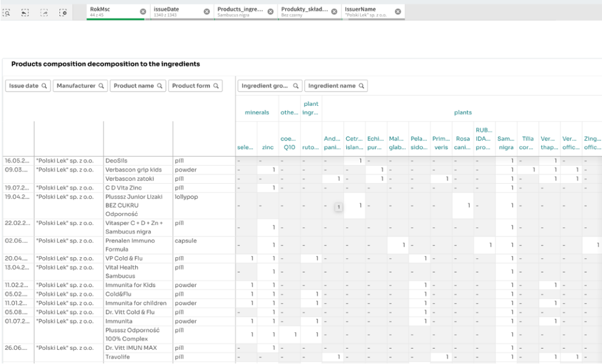Clear all selections icon
Screen dimensions: 602x364
63,12
